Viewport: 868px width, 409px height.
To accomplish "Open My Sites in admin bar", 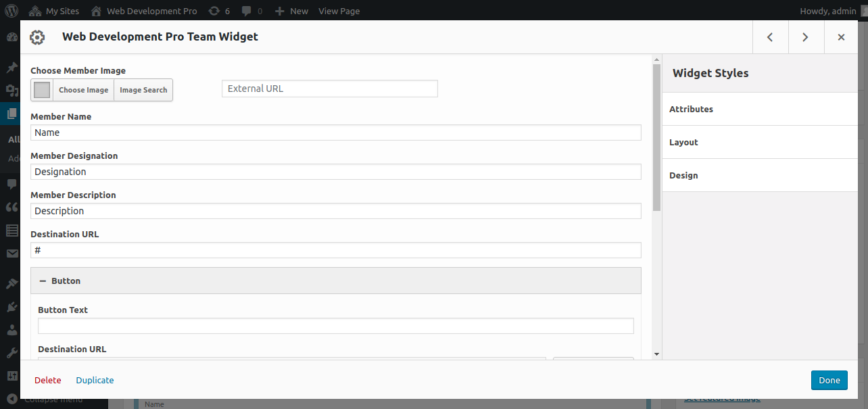I will click(54, 11).
